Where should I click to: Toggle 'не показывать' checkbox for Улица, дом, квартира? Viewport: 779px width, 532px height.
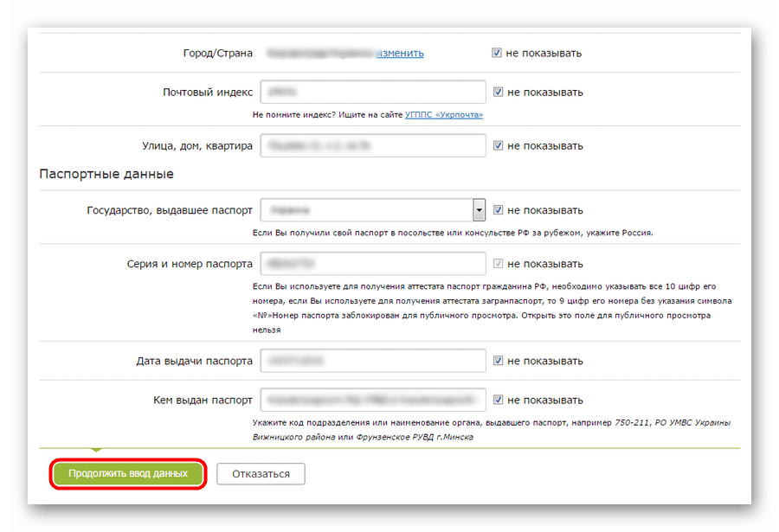tap(498, 145)
